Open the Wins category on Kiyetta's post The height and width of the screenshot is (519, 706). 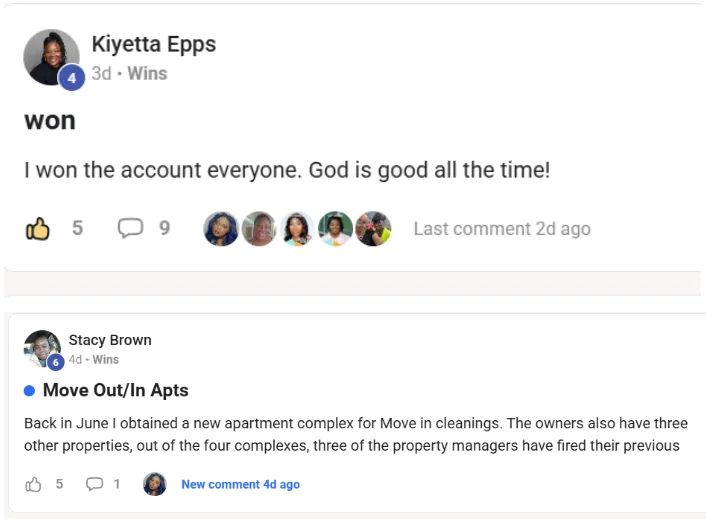[x=147, y=73]
